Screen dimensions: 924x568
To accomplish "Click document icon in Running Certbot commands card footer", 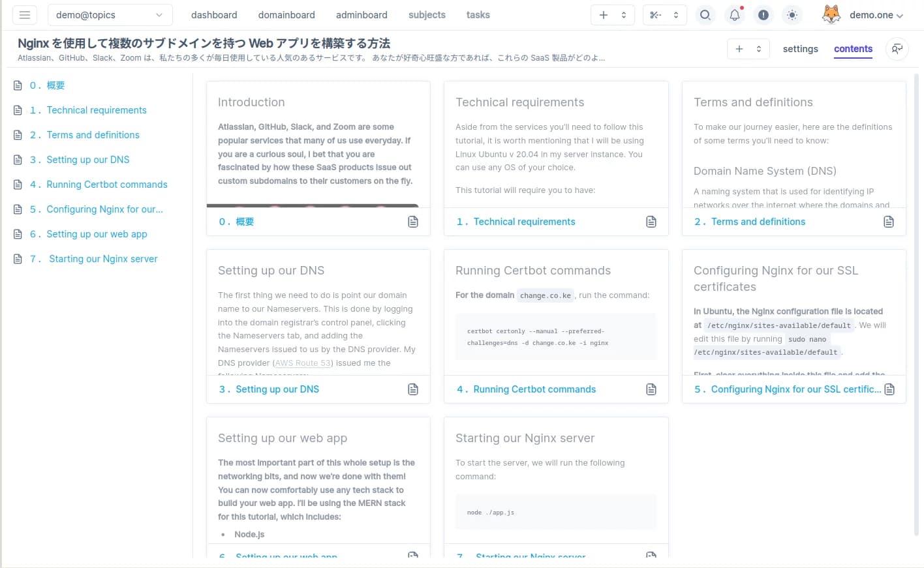I will pos(651,389).
